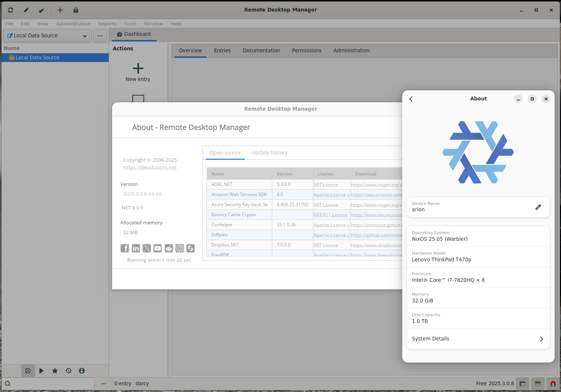Click the play icon in navigation pane
This screenshot has height=392, width=561.
pos(41,371)
